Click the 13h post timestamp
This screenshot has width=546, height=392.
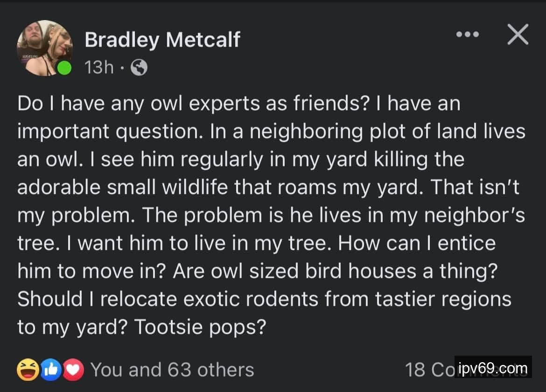pyautogui.click(x=99, y=68)
